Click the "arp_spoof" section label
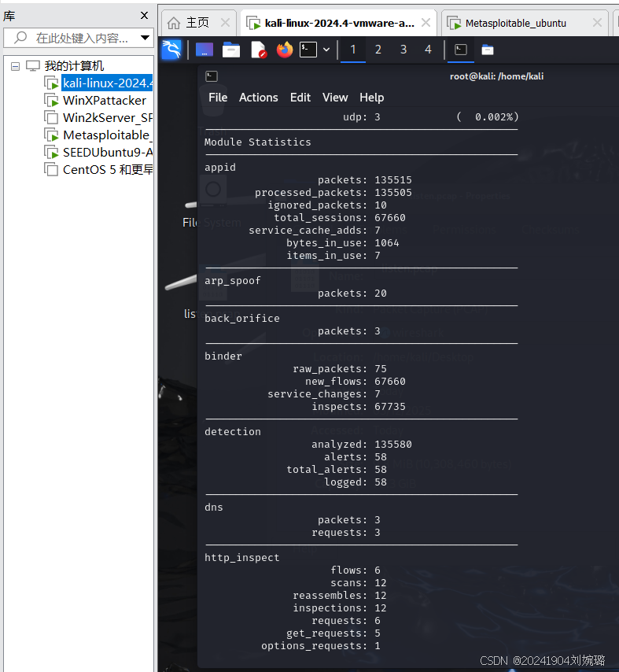The width and height of the screenshot is (619, 672). click(x=232, y=281)
